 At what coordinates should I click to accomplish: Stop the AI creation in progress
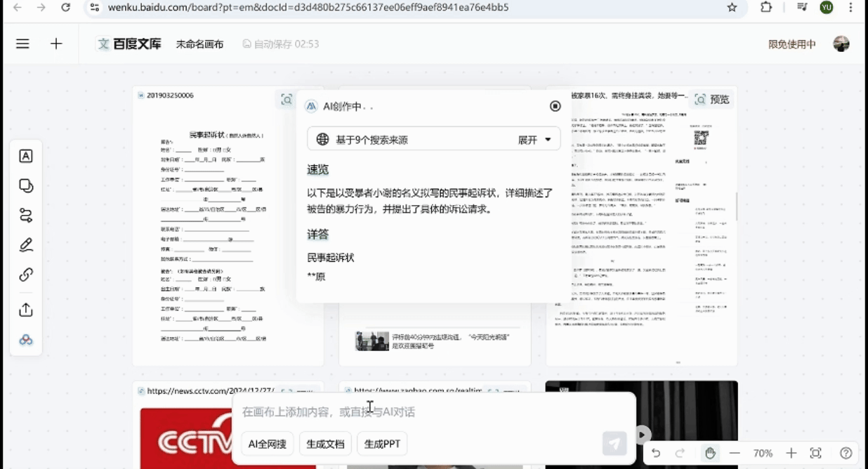555,105
